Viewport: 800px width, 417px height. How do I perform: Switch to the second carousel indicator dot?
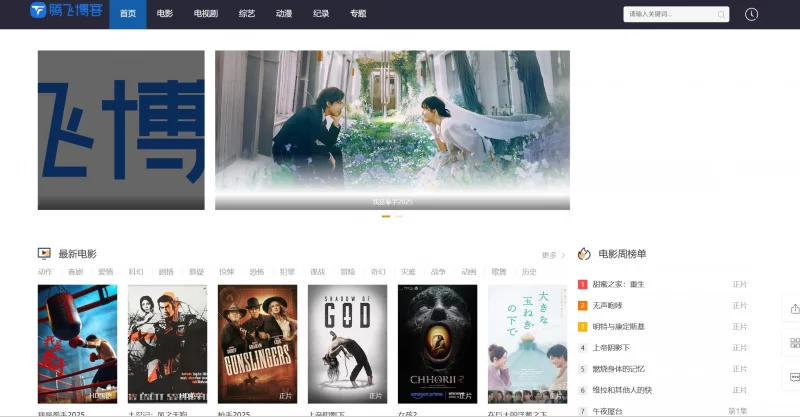click(399, 216)
